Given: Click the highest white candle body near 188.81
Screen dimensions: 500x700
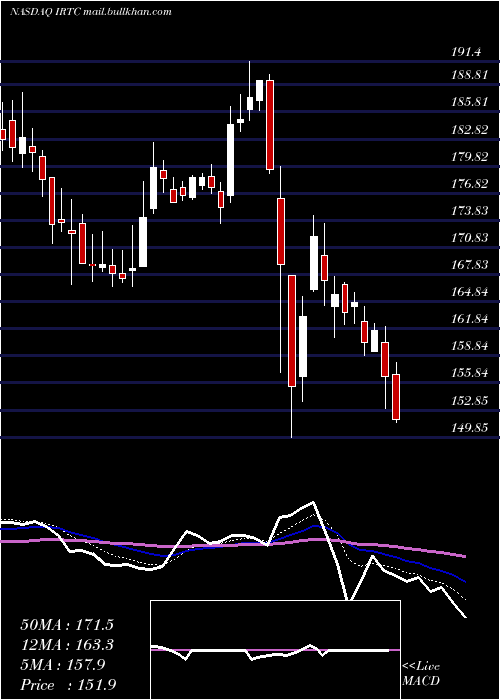Looking at the screenshot, I should (259, 91).
